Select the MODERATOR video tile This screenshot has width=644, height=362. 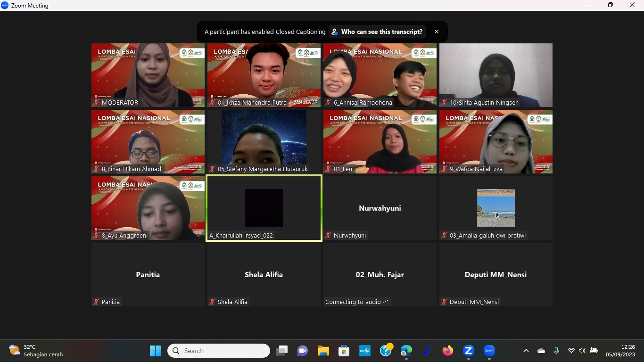tap(148, 75)
